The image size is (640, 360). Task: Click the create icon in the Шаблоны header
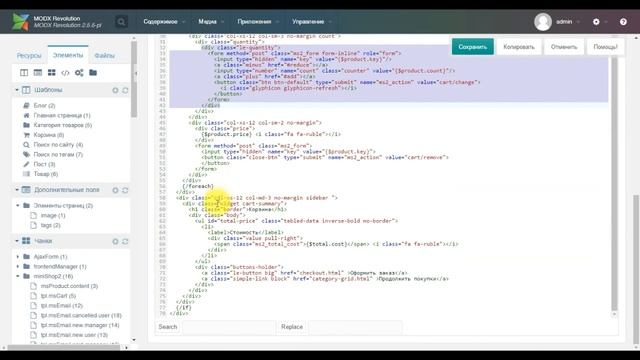tap(116, 90)
